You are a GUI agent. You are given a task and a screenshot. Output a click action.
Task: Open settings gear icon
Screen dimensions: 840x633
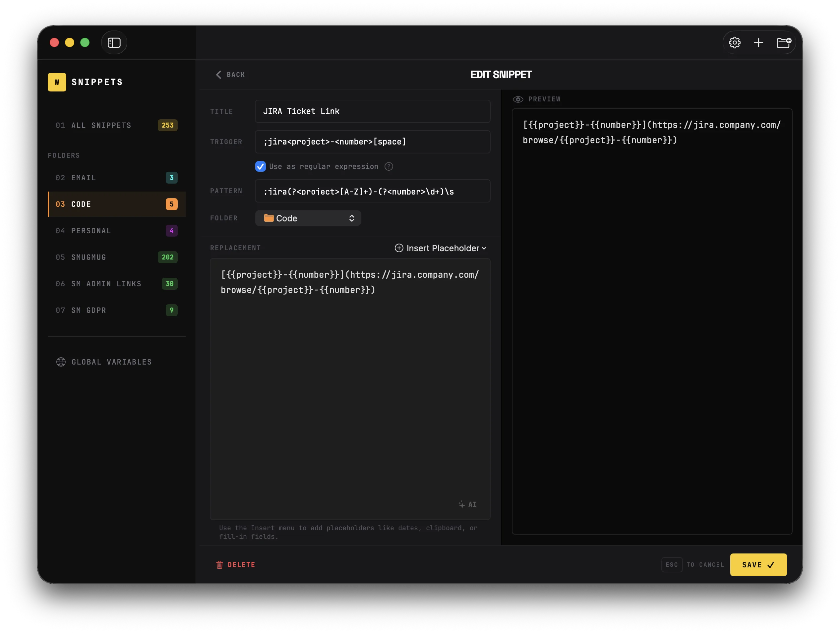tap(735, 42)
